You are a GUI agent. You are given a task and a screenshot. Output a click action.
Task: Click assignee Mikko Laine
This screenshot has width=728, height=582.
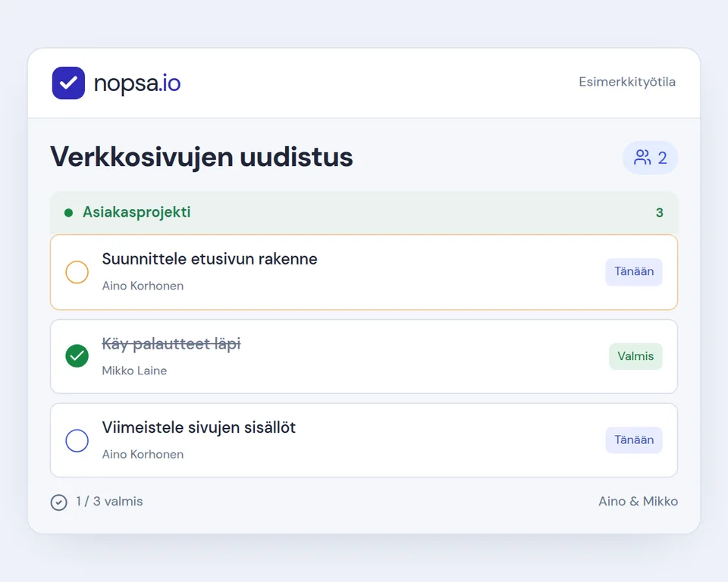pyautogui.click(x=134, y=371)
